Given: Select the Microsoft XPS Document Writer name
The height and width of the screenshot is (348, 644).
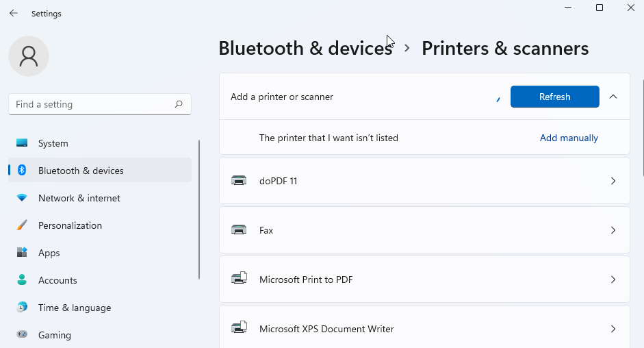Looking at the screenshot, I should pos(326,329).
